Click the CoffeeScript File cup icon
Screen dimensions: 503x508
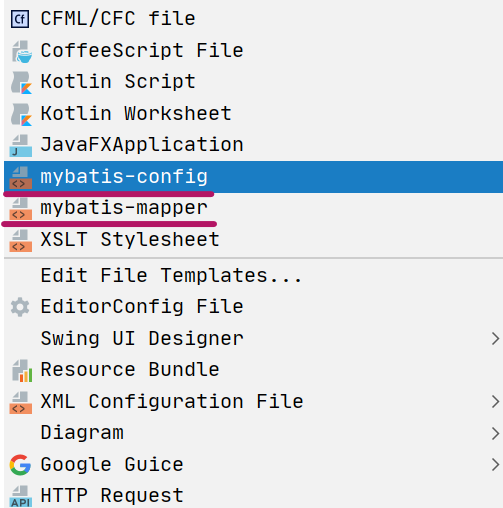21,51
